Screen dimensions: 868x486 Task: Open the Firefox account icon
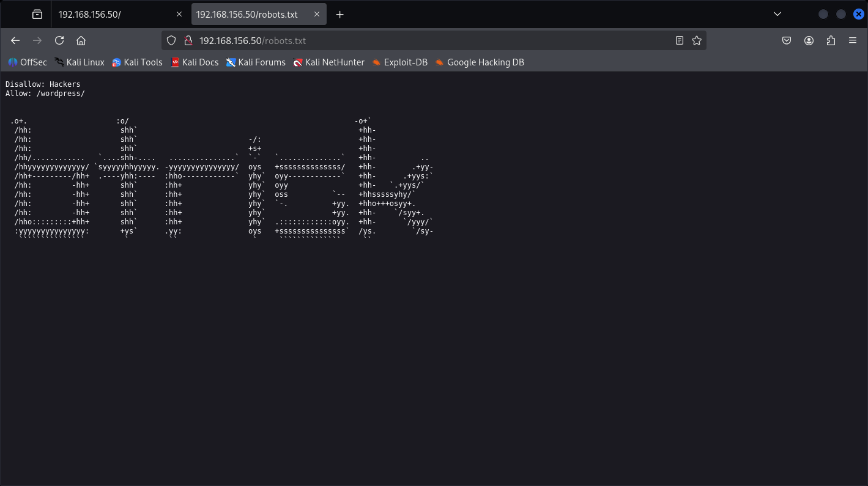click(809, 40)
